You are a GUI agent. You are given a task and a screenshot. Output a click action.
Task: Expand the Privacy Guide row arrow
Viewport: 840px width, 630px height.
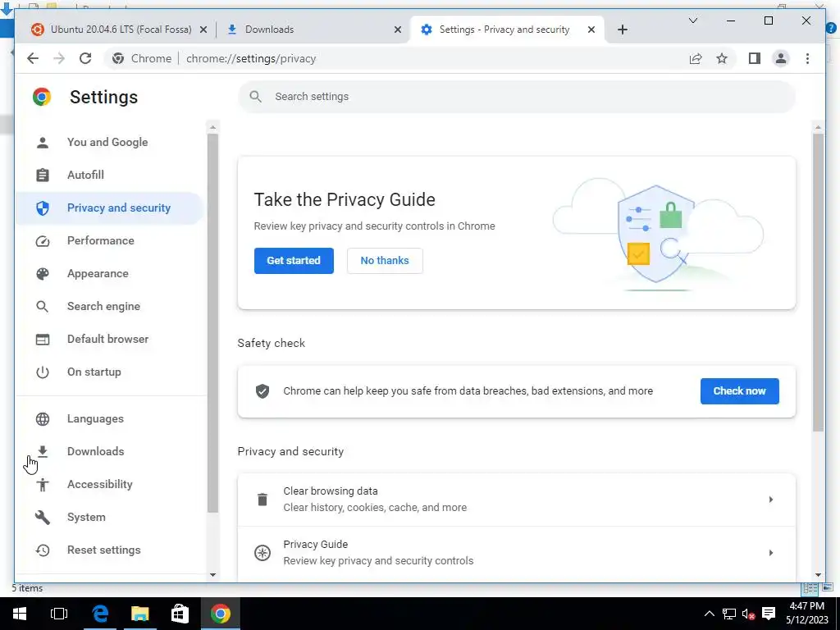click(770, 552)
